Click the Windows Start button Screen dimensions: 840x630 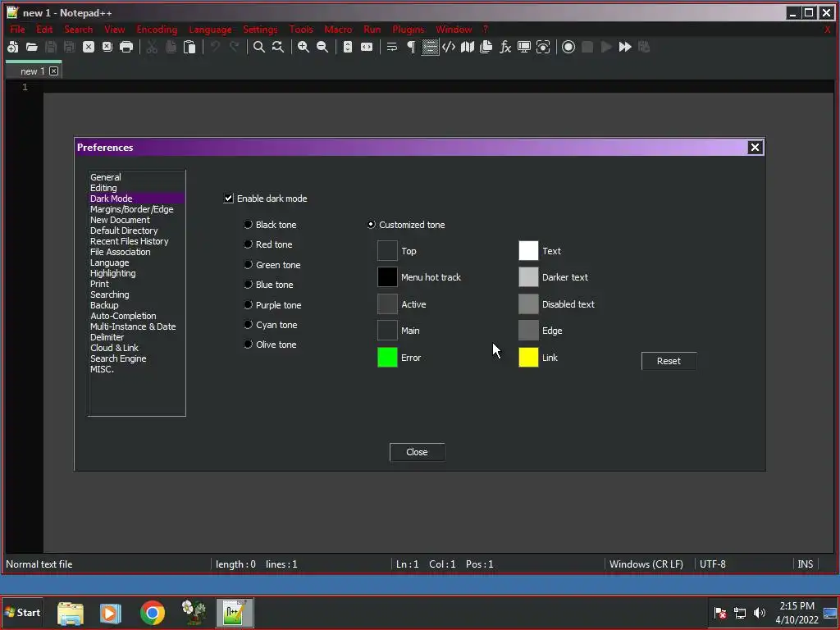click(22, 612)
